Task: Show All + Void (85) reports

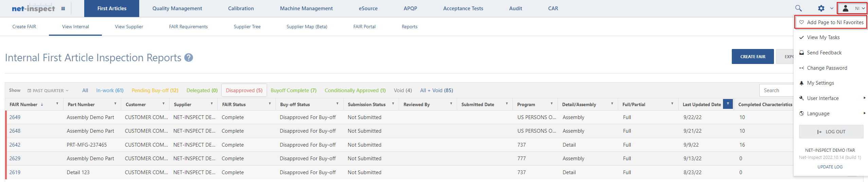Action: click(436, 90)
